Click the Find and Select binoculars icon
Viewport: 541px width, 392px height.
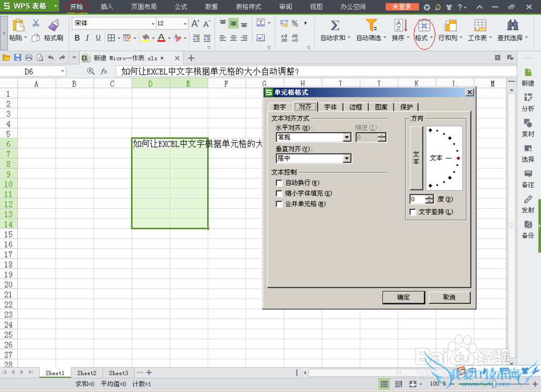click(x=512, y=25)
